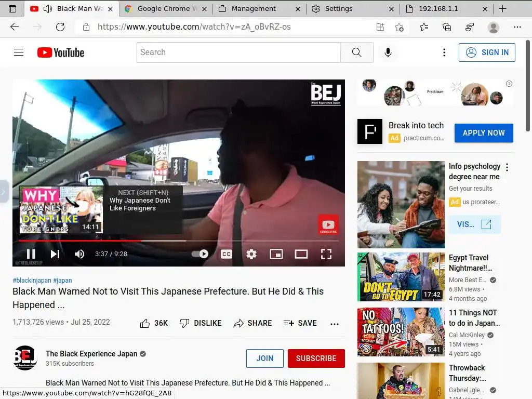Enter fullscreen mode
Viewport: 532px width, 399px height.
(326, 254)
